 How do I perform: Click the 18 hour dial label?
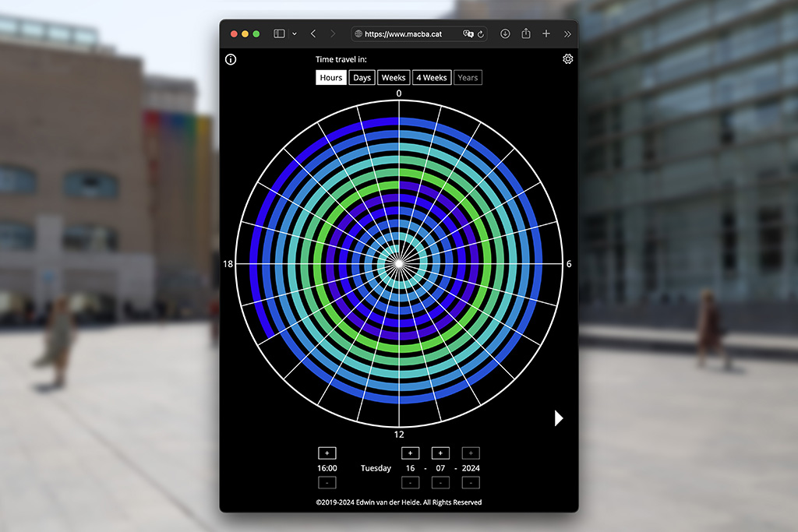click(228, 263)
